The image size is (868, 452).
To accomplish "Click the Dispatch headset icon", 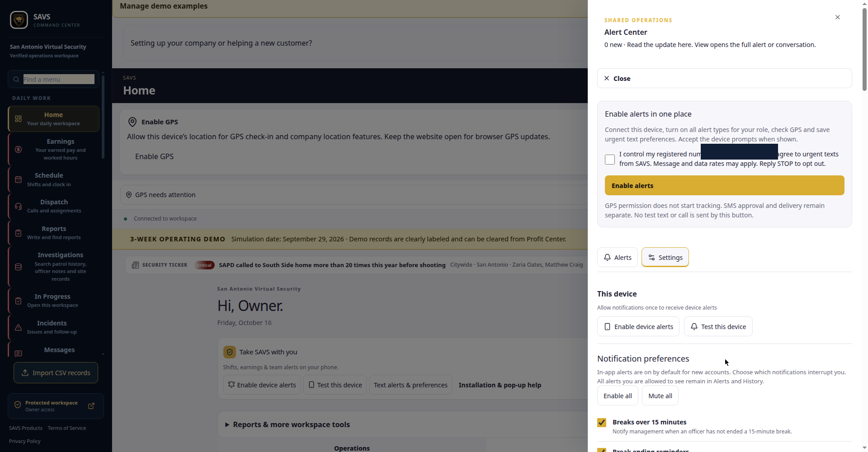I will pos(19,206).
